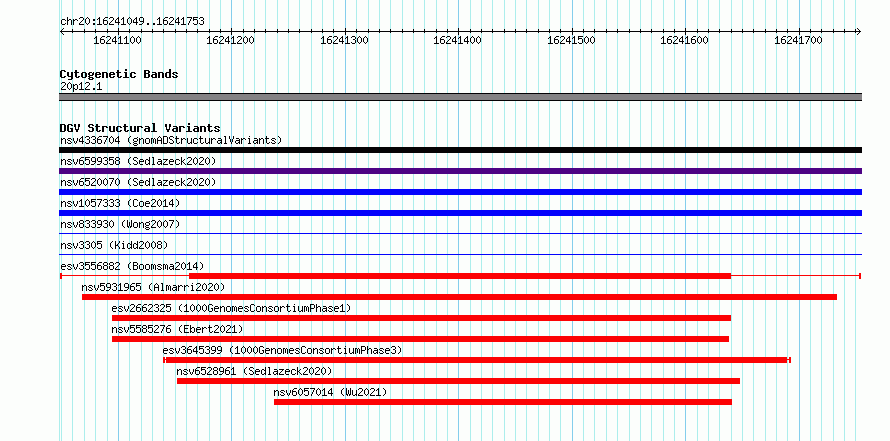This screenshot has width=890, height=441.
Task: Select the 20p12.1 band label
Action: (81, 87)
